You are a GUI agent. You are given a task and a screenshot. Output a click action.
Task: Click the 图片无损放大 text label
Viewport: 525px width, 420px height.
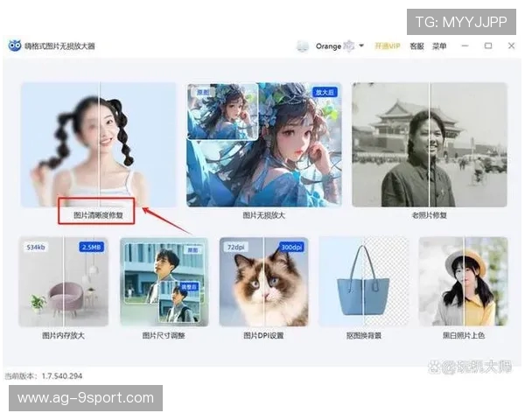pyautogui.click(x=263, y=214)
